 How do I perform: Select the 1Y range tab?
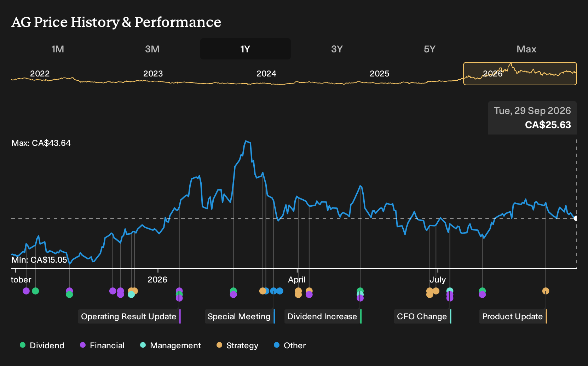pyautogui.click(x=246, y=49)
